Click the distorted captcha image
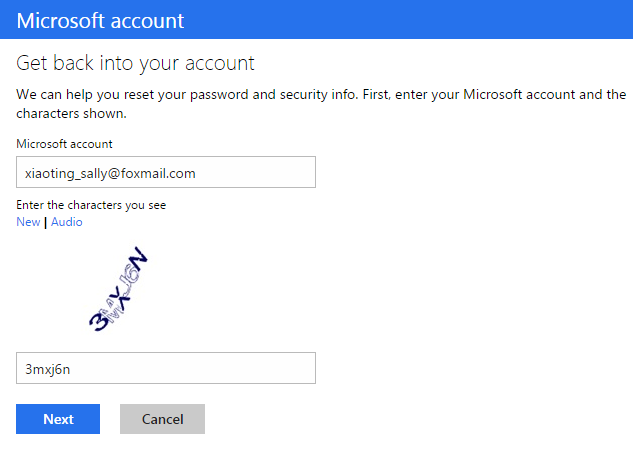633x449 pixels. 118,289
